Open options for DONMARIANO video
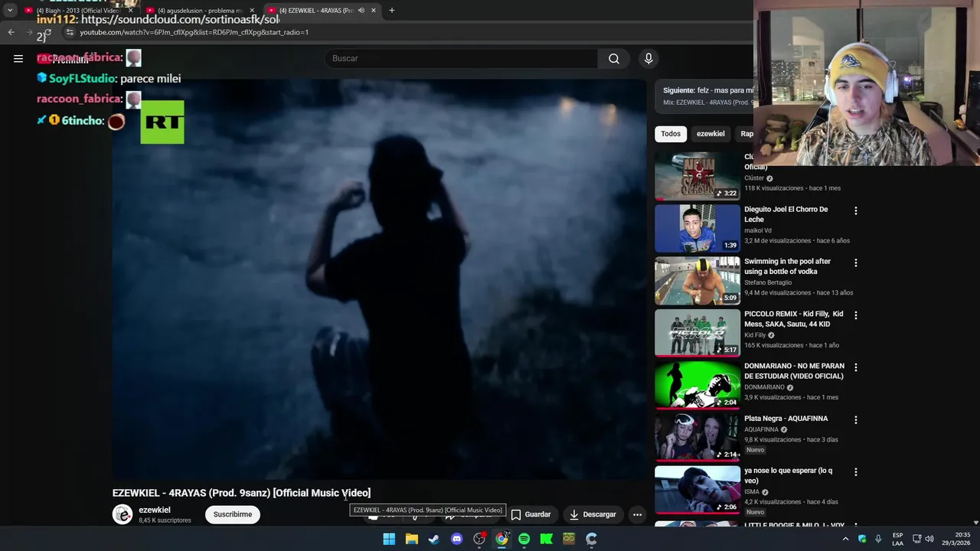 [x=856, y=367]
